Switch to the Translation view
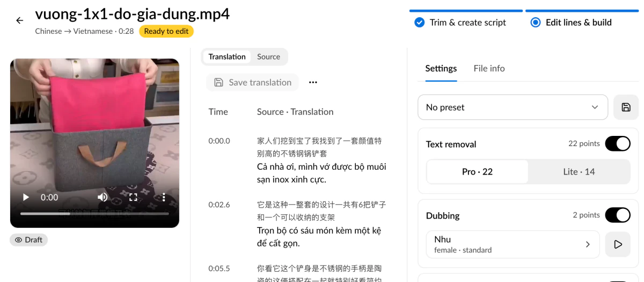The width and height of the screenshot is (644, 282). click(x=227, y=56)
